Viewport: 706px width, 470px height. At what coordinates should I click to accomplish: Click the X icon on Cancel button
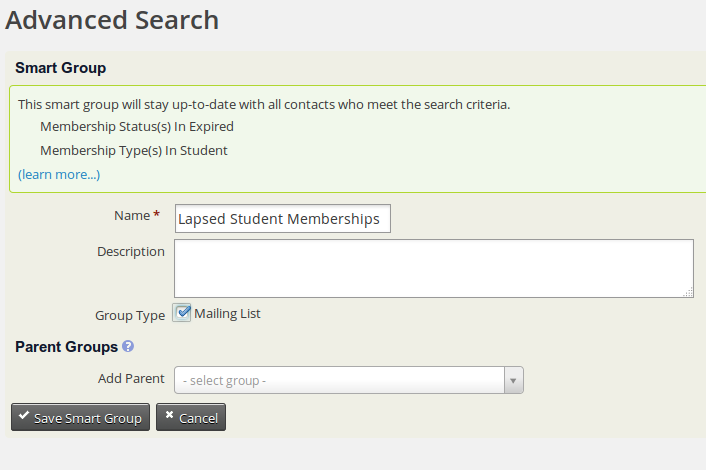[169, 415]
